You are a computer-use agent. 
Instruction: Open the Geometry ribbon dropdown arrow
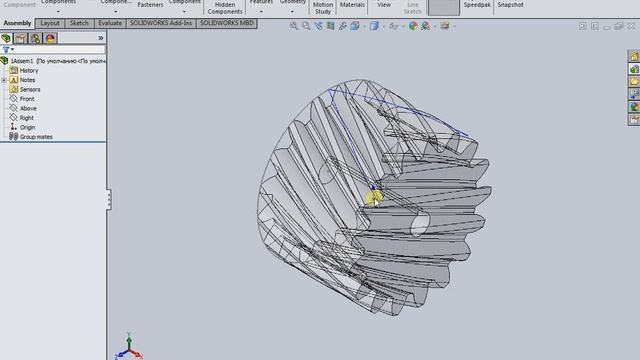[292, 11]
